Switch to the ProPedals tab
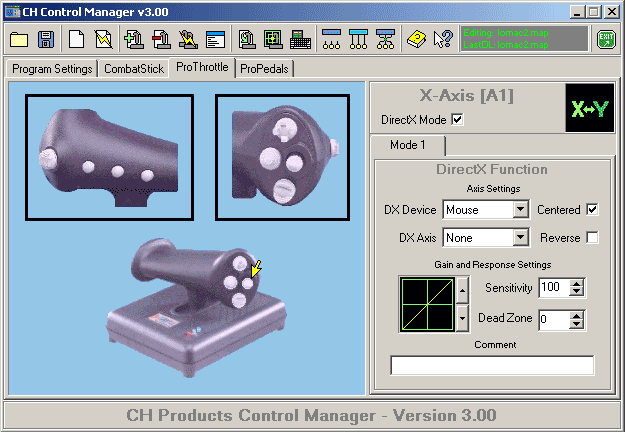625x432 pixels. pos(264,69)
